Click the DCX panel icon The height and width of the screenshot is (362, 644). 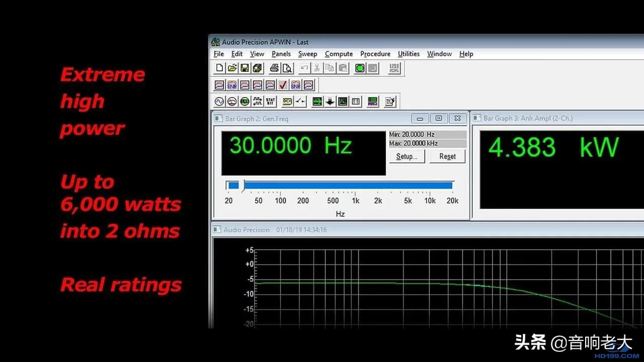[287, 102]
